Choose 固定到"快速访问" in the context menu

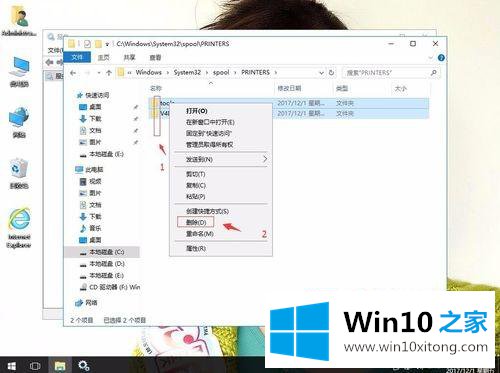(x=209, y=133)
